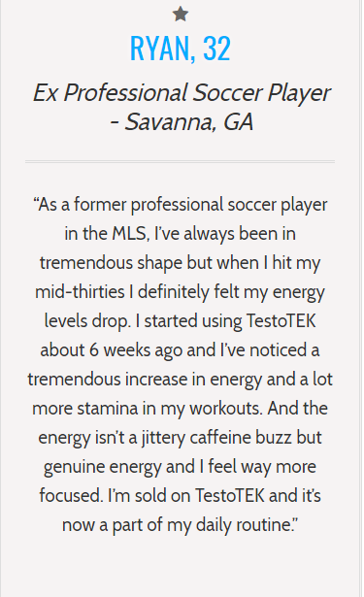The height and width of the screenshot is (597, 364).
Task: Click the gray star icon above the name
Action: click(x=181, y=15)
